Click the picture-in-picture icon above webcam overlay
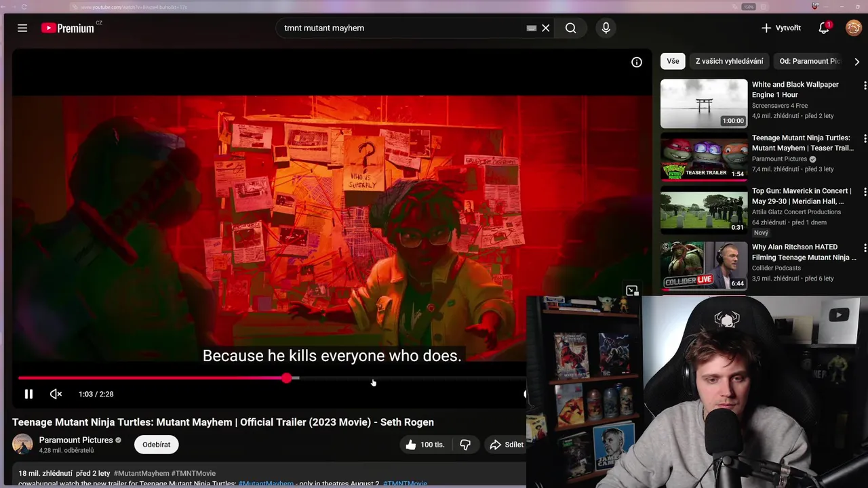Screen dimensions: 868x488 tap(632, 291)
